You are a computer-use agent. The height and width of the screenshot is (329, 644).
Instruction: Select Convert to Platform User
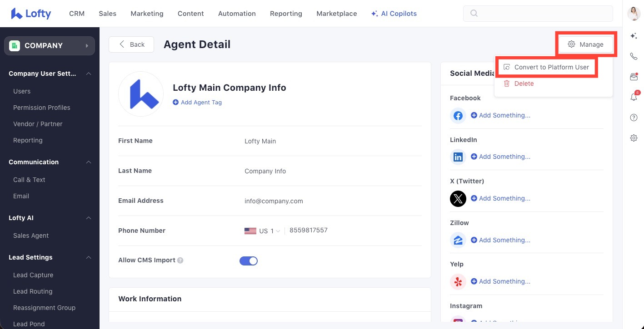546,67
